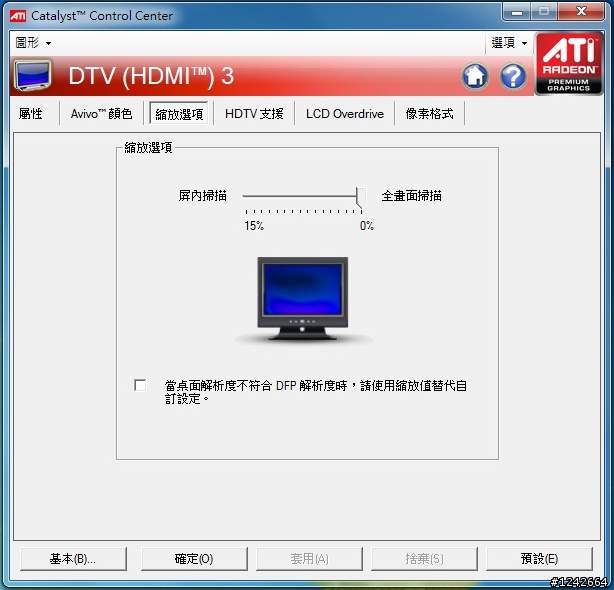Click the slider track near 15% end
Image resolution: width=614 pixels, height=590 pixels.
(247, 195)
